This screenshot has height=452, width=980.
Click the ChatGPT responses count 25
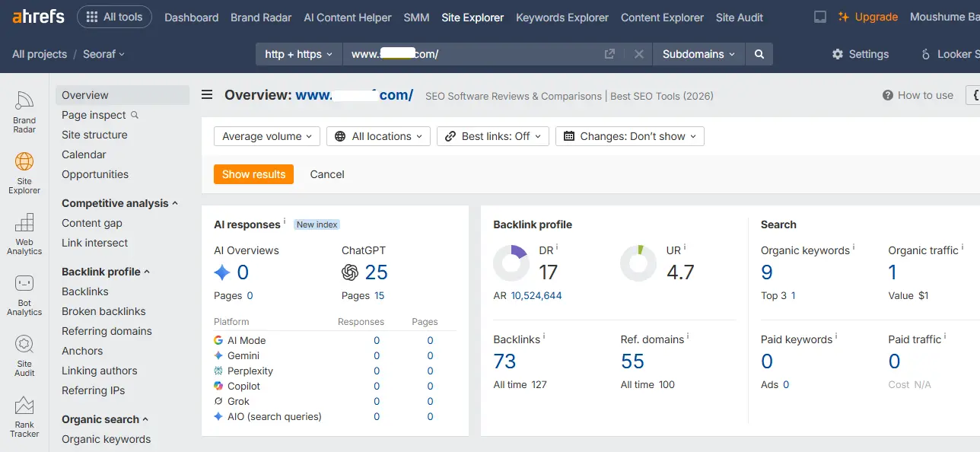pos(376,272)
